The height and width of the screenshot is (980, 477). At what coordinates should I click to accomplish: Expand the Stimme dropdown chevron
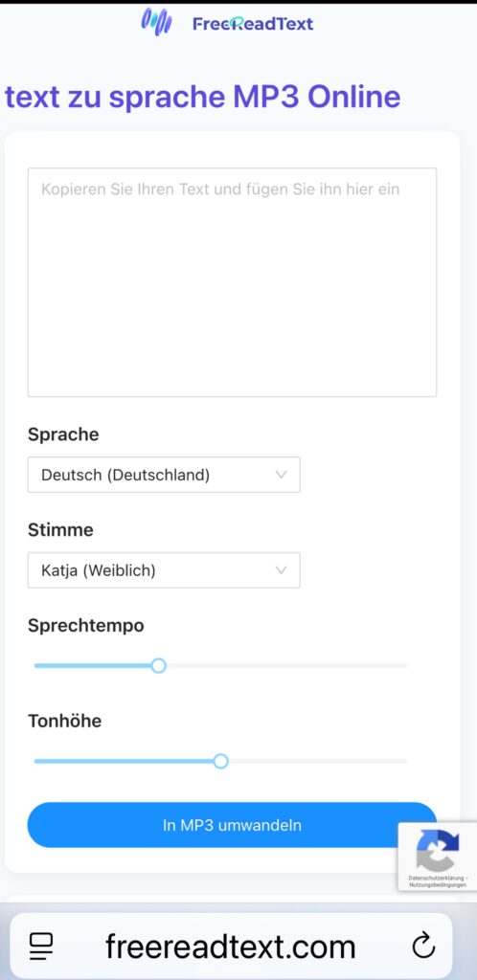[282, 570]
